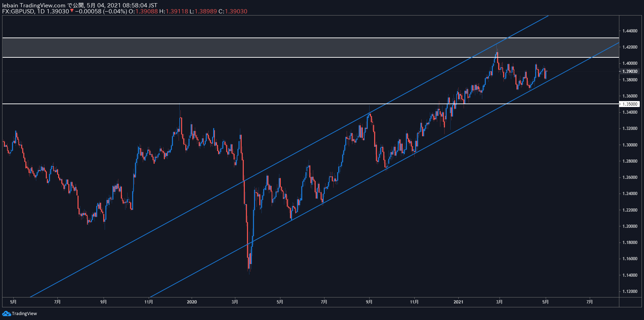The width and height of the screenshot is (644, 320).
Task: Click the low value L:1.38989
Action: pos(203,11)
